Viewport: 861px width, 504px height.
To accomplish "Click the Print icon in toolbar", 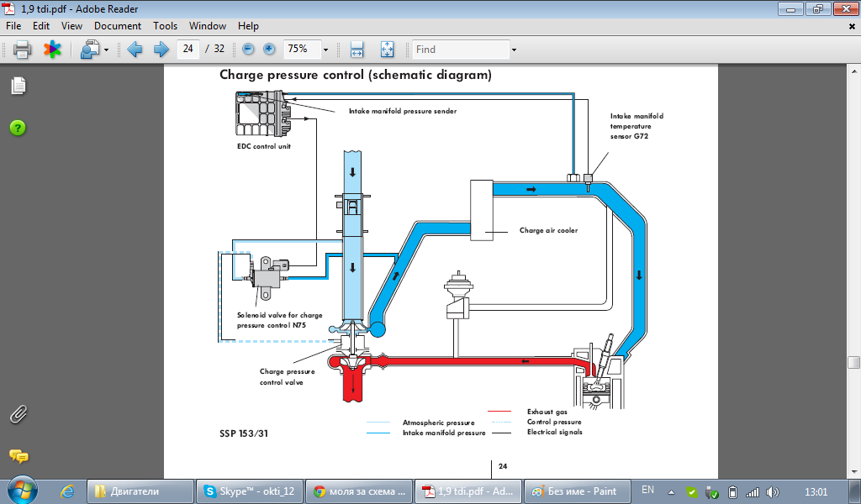I will coord(23,50).
